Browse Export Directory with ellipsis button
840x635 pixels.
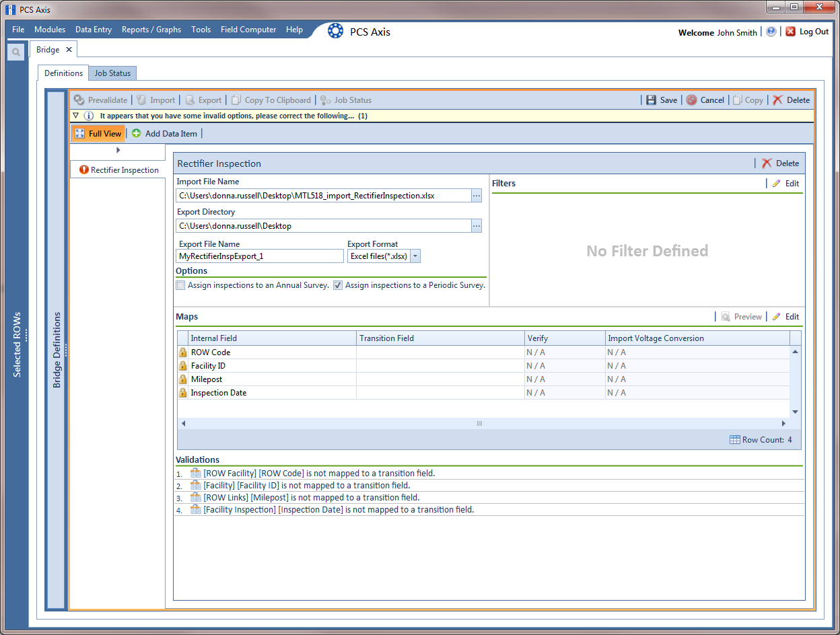(x=477, y=226)
